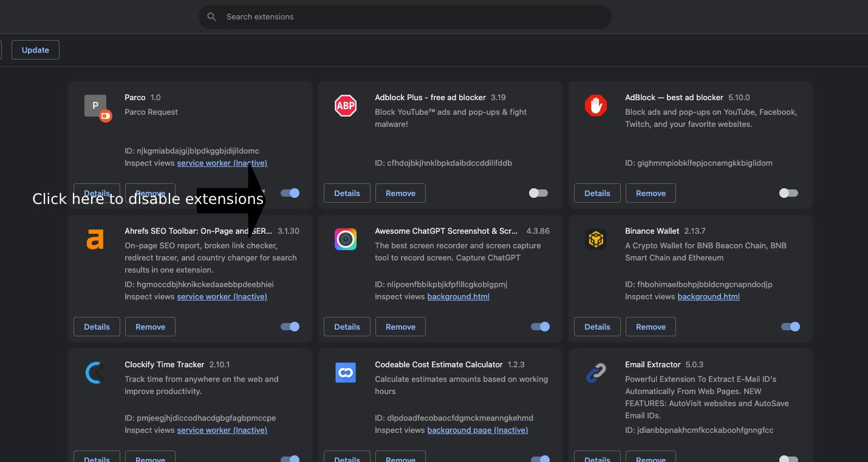Viewport: 868px width, 462px height.
Task: Click the search magnifier icon
Action: [212, 16]
